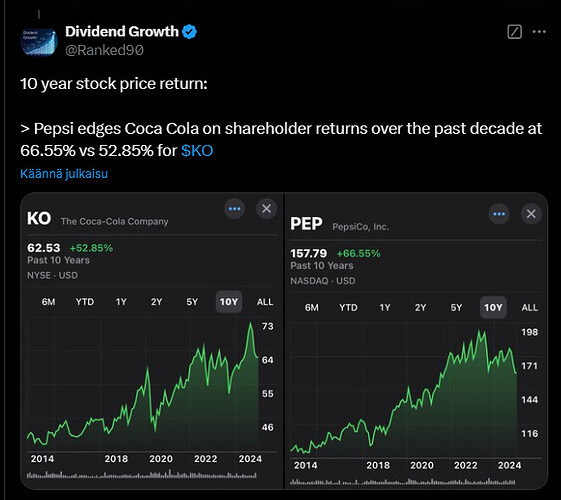Open KO card's blue ellipsis menu
Image resolution: width=561 pixels, height=500 pixels.
[x=235, y=209]
